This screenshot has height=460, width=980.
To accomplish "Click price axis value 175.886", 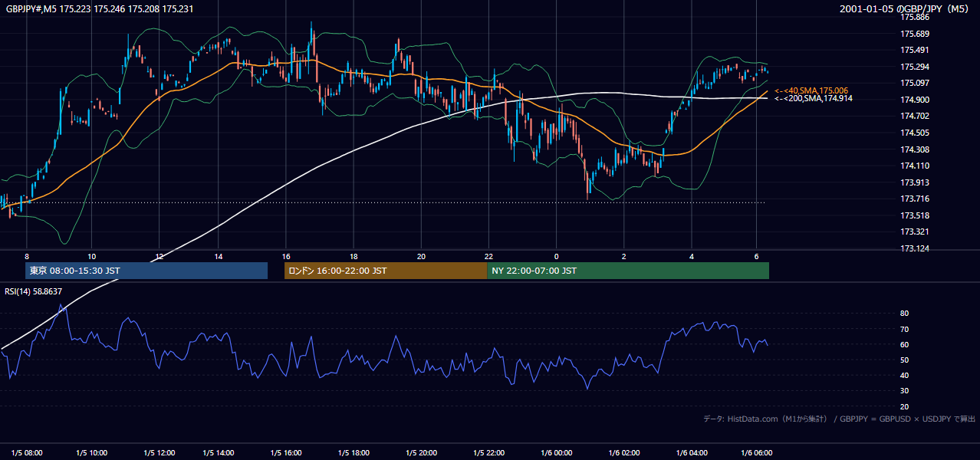I will (915, 17).
